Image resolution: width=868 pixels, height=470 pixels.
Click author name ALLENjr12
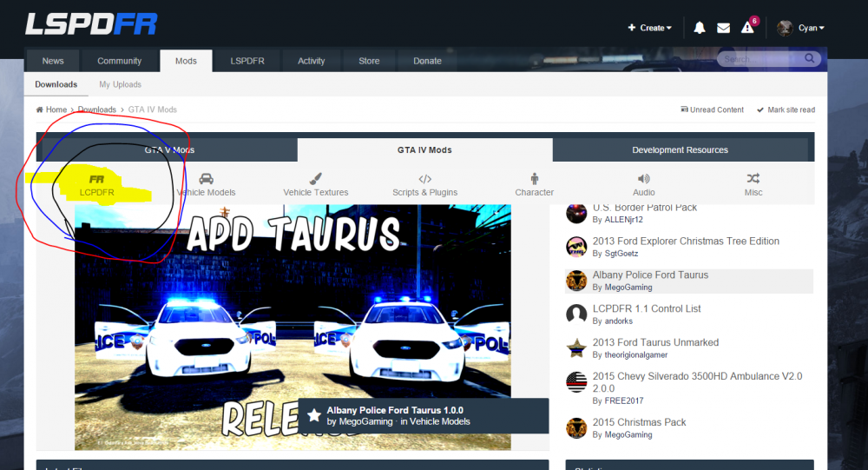624,220
